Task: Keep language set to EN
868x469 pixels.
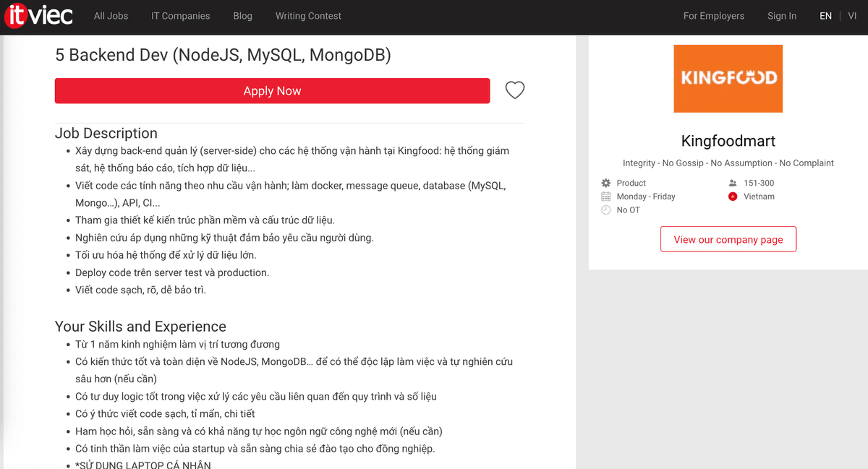Action: 825,15
